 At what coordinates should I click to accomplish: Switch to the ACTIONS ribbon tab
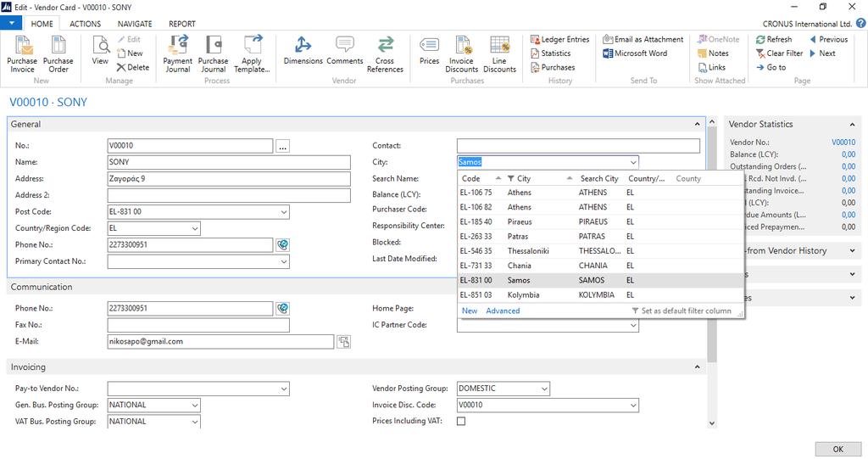pyautogui.click(x=86, y=24)
